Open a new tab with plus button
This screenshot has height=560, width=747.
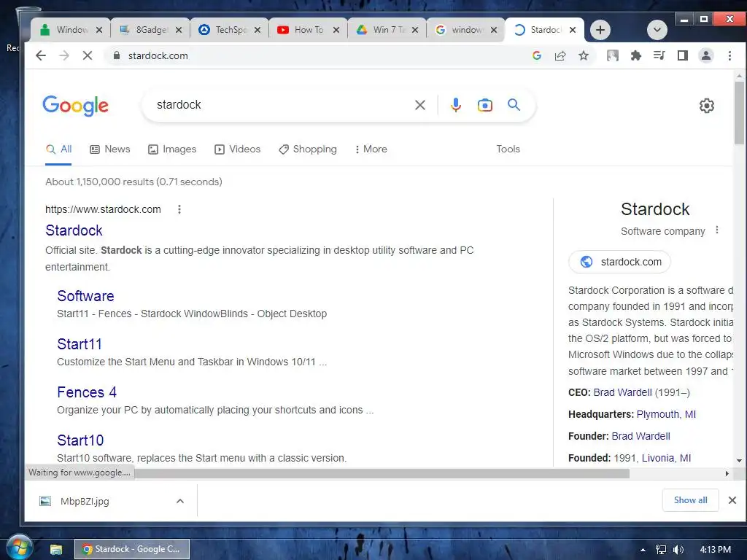click(x=600, y=30)
